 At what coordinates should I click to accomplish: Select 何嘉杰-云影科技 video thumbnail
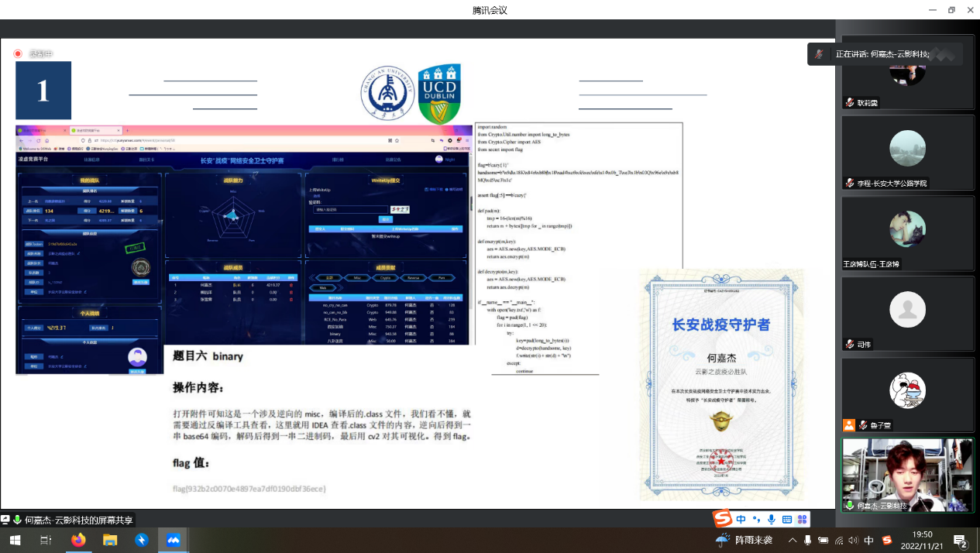click(907, 475)
